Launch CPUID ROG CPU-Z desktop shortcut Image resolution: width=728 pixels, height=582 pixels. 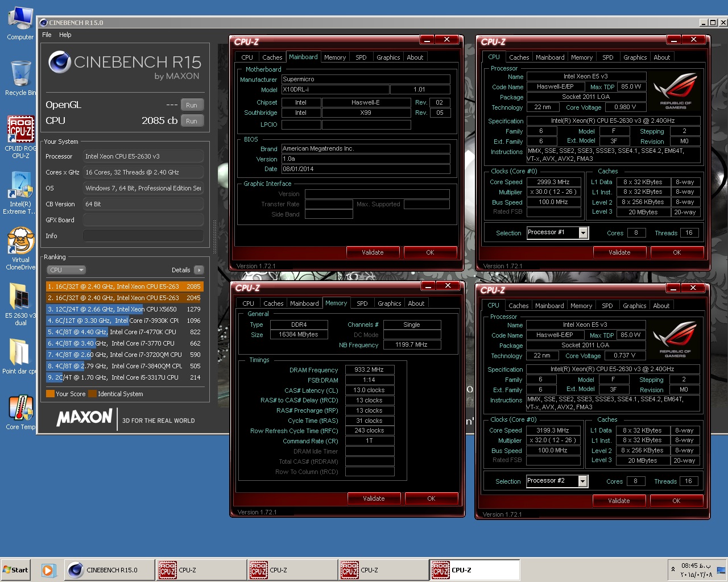pyautogui.click(x=20, y=136)
